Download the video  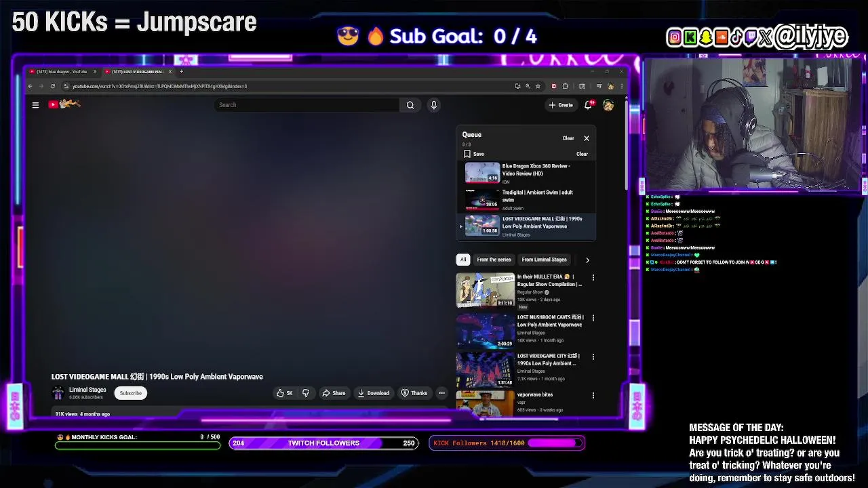374,393
